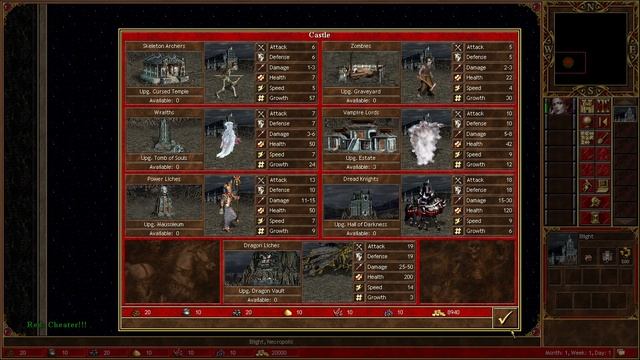Select the hero portrait in hero list

point(560,107)
